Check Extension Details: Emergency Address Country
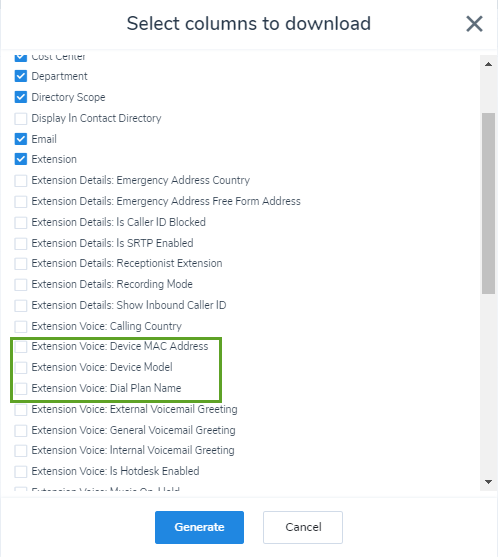This screenshot has width=498, height=557. tap(21, 180)
